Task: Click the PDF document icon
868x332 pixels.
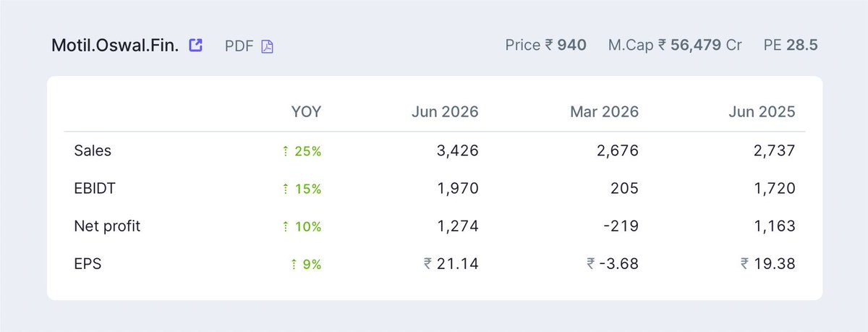Action: 267,46
